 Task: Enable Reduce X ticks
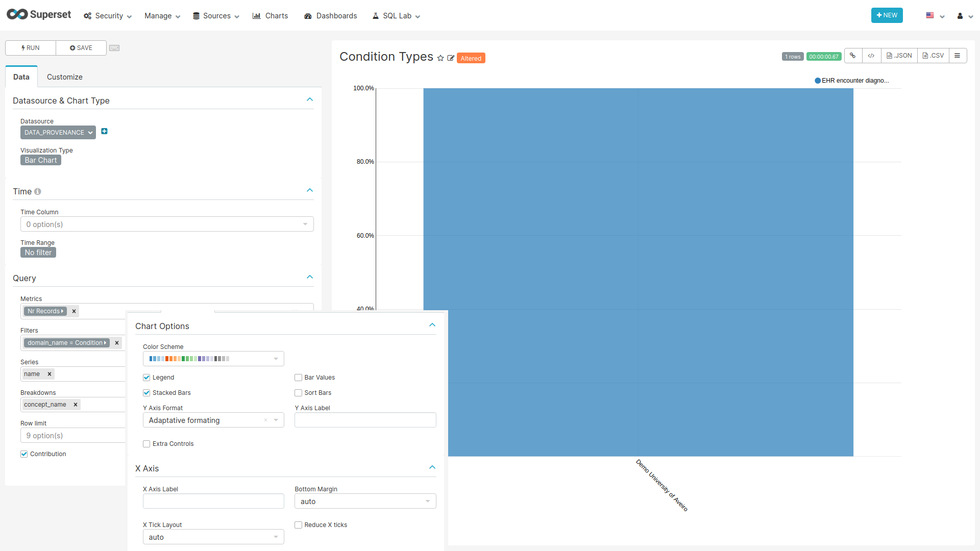coord(298,525)
